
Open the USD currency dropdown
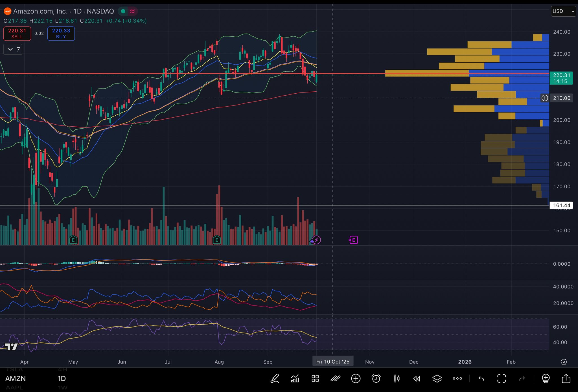(563, 11)
